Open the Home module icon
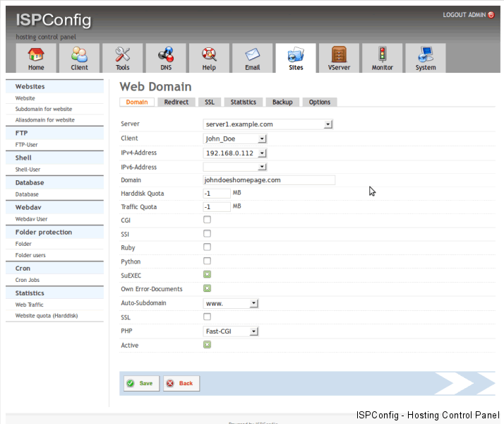The height and width of the screenshot is (424, 504). point(36,56)
